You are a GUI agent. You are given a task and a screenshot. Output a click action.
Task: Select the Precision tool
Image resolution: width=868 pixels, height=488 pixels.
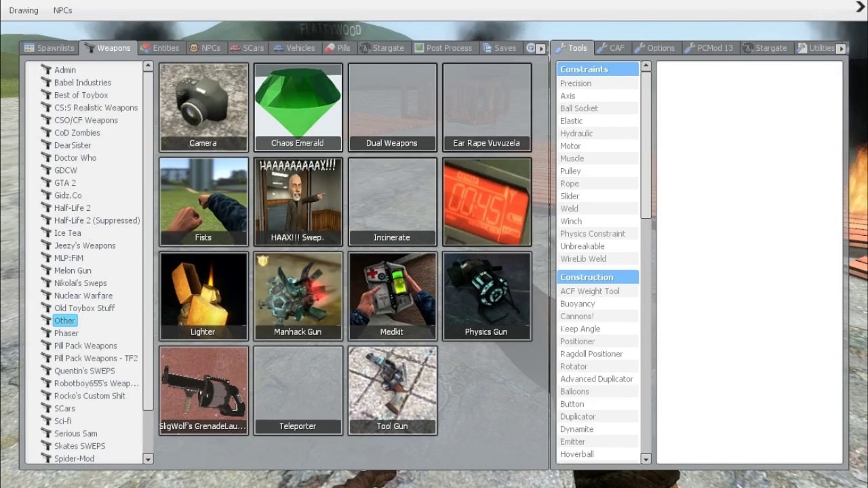tap(597, 83)
